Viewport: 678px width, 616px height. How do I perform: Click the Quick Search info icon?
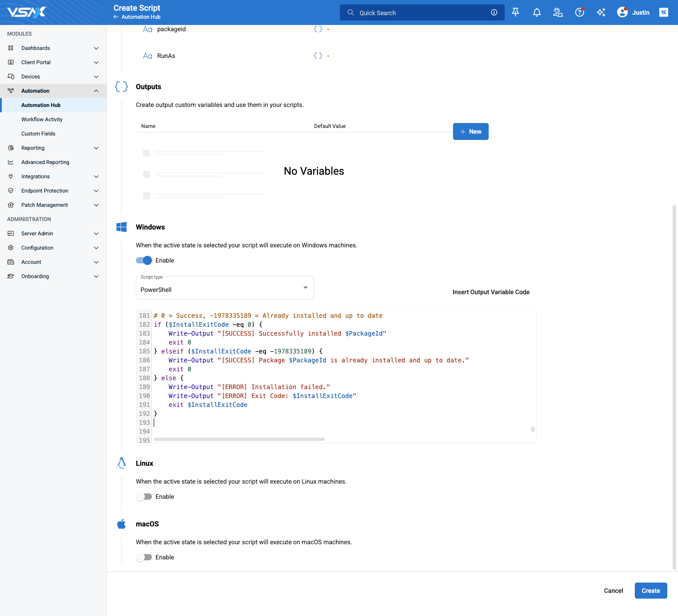click(494, 12)
